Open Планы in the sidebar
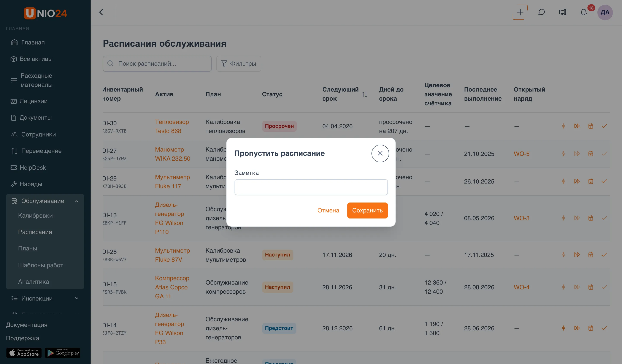Viewport: 622px width, 364px height. 27,248
